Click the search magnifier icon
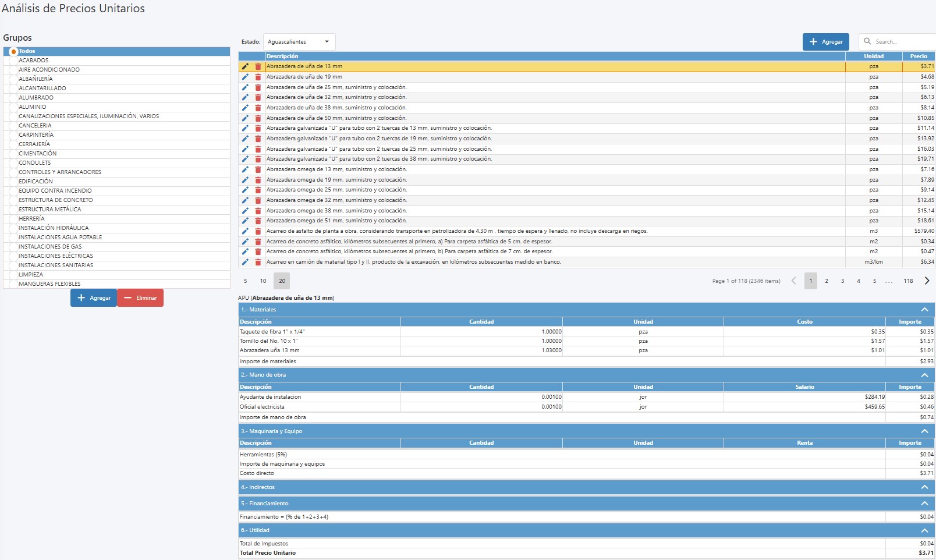936x560 pixels. coord(867,41)
